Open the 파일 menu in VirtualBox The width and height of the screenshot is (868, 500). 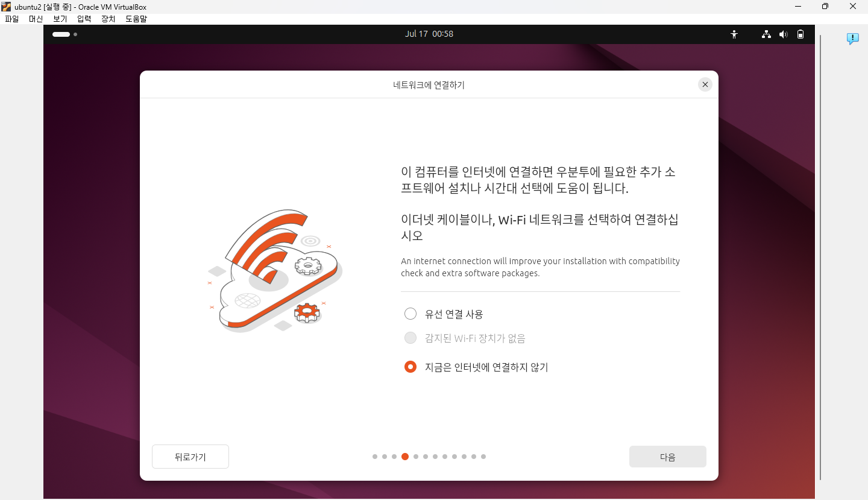[x=12, y=19]
